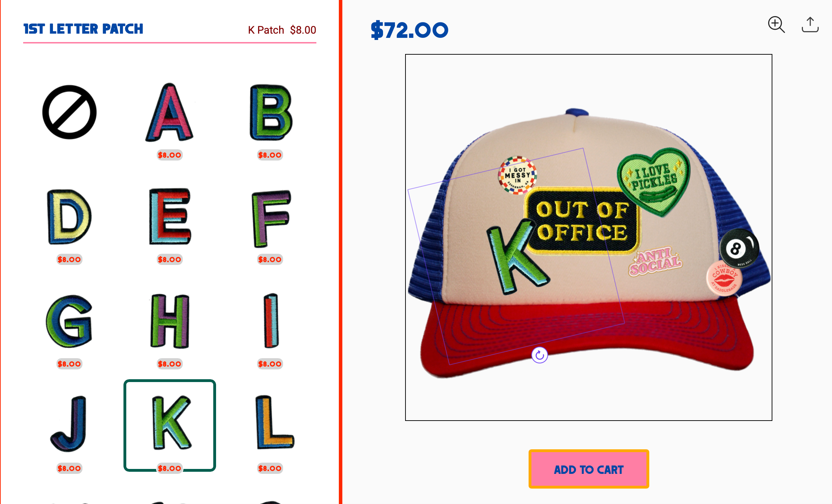This screenshot has width=832, height=504.
Task: Pick the letter I patch
Action: tap(271, 321)
